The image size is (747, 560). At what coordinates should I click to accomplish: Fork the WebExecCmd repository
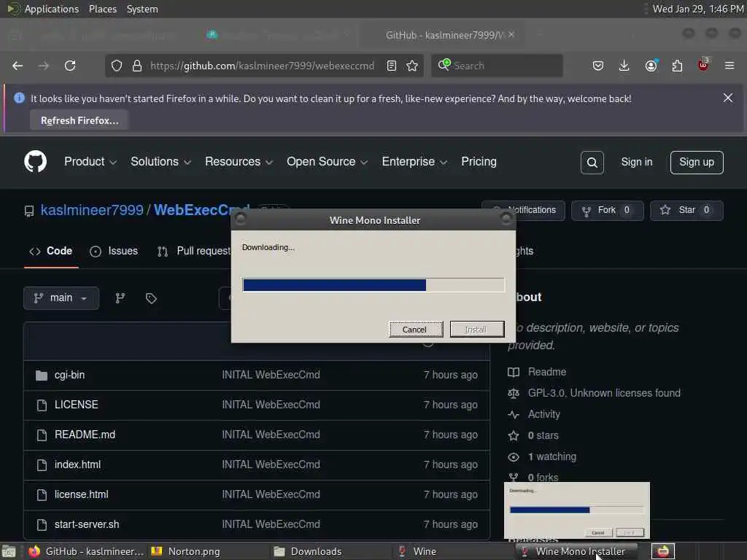click(x=607, y=211)
